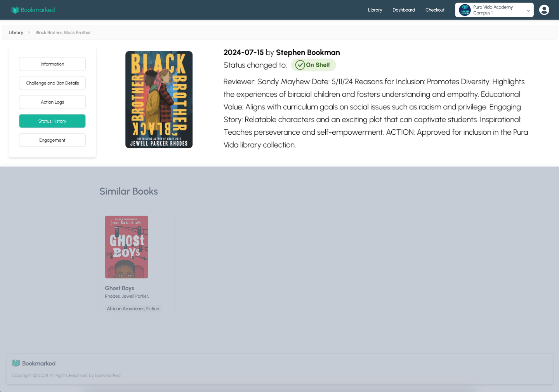
Task: Click the breadcrumb chevron separator
Action: (x=29, y=33)
